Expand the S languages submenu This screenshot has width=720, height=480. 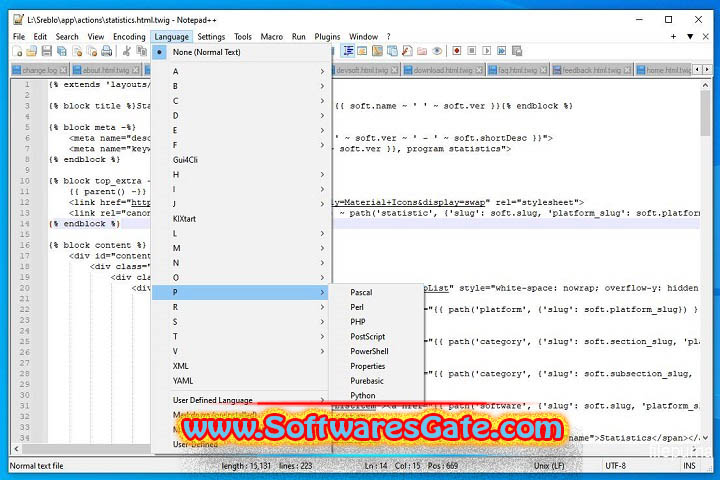[241, 322]
